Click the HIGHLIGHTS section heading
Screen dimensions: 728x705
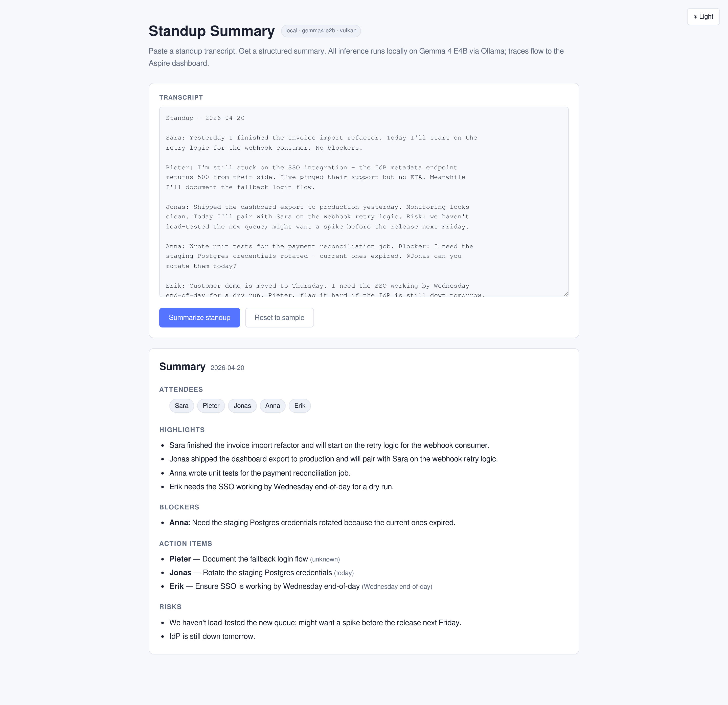182,430
